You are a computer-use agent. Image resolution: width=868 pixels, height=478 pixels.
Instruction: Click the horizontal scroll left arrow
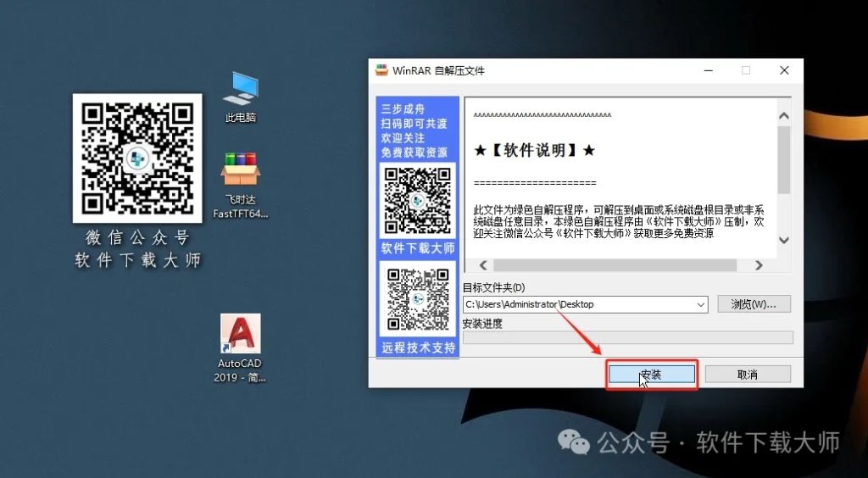482,265
